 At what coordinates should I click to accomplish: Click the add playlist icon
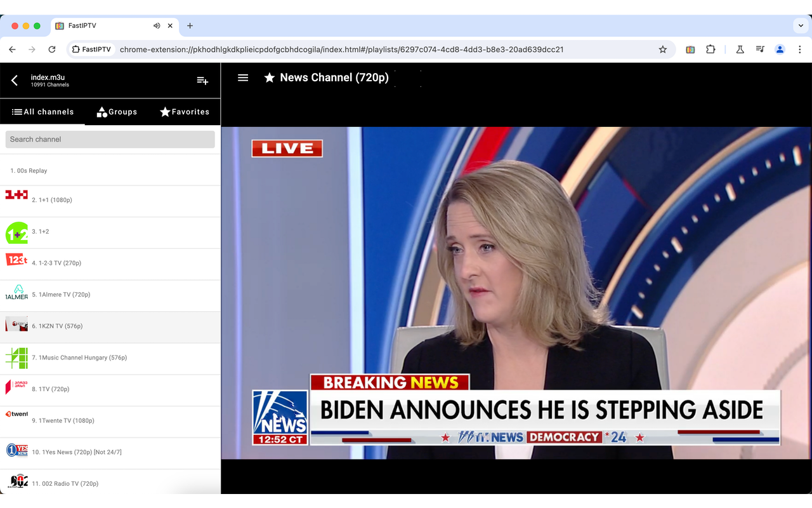tap(202, 81)
